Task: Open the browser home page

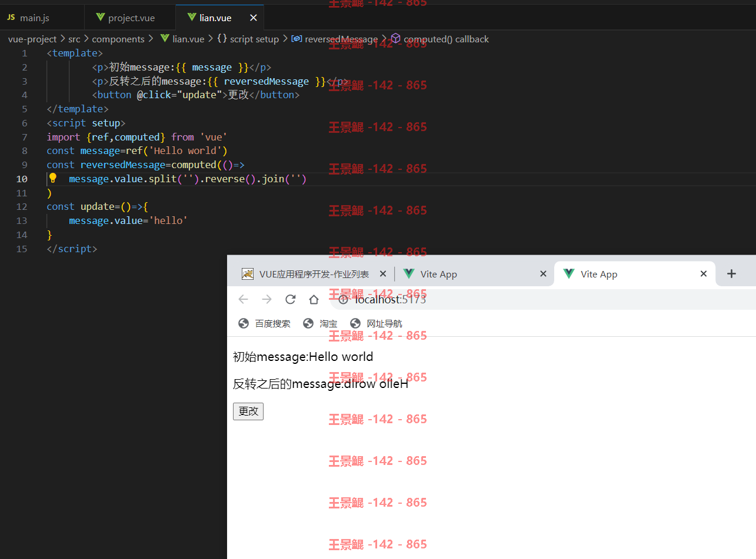Action: click(x=314, y=299)
